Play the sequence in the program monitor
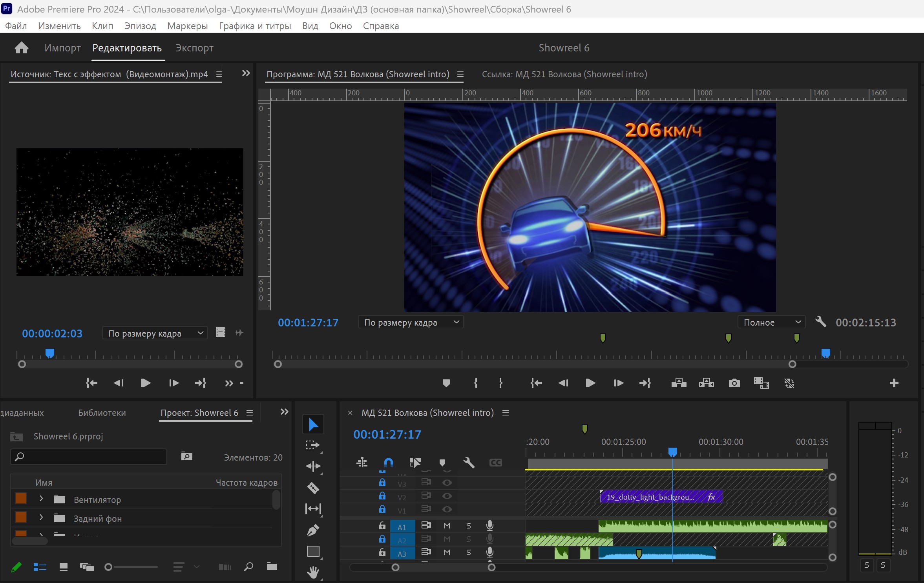The height and width of the screenshot is (583, 924). tap(590, 383)
